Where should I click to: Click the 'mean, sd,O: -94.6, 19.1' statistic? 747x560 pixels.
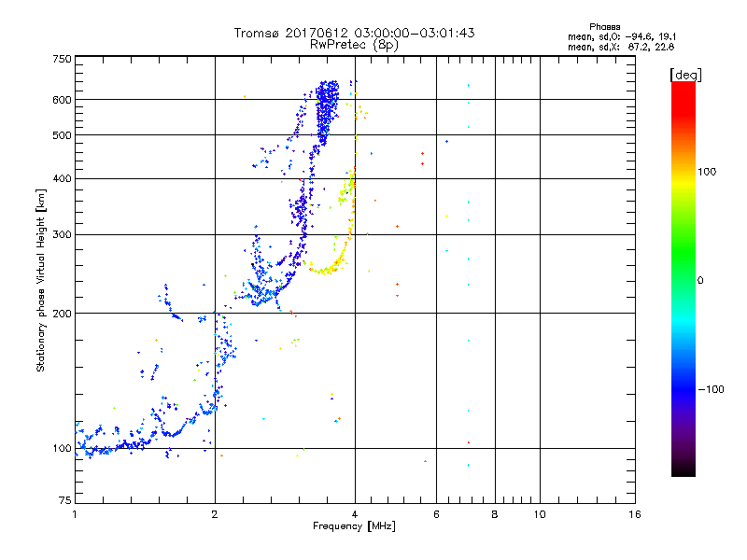pos(622,36)
